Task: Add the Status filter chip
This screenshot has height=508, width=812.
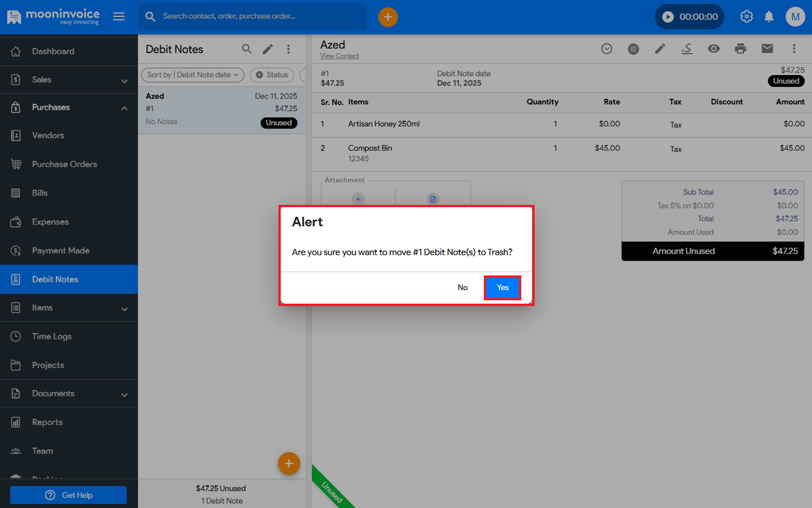Action: [272, 75]
